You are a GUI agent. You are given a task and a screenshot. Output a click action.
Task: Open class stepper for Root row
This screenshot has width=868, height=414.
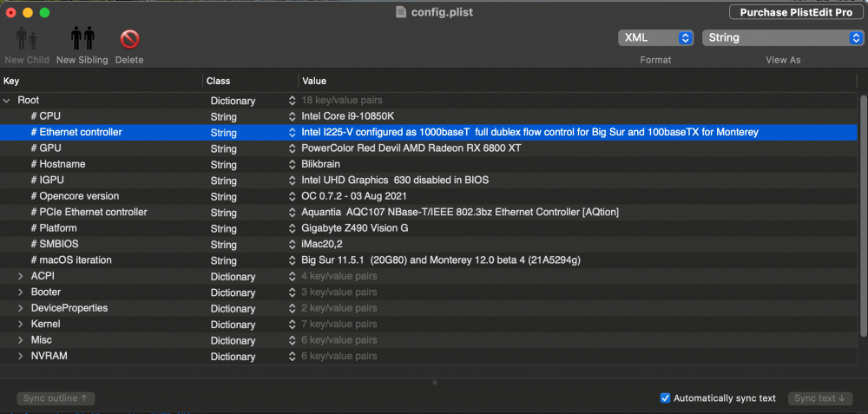pyautogui.click(x=293, y=101)
